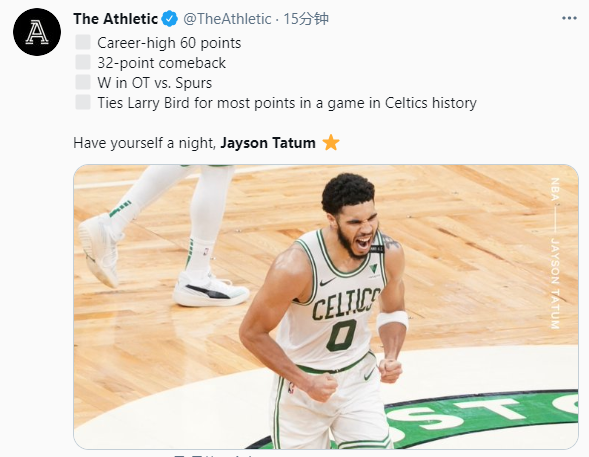Viewport: 589px width, 457px height.
Task: Click the blue verified badge
Action: [169, 19]
